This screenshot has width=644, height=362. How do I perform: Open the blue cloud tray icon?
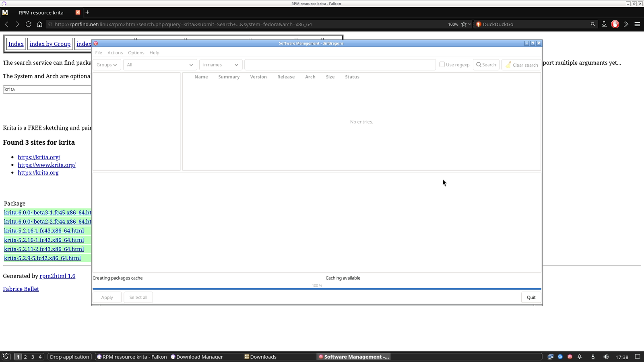560,357
